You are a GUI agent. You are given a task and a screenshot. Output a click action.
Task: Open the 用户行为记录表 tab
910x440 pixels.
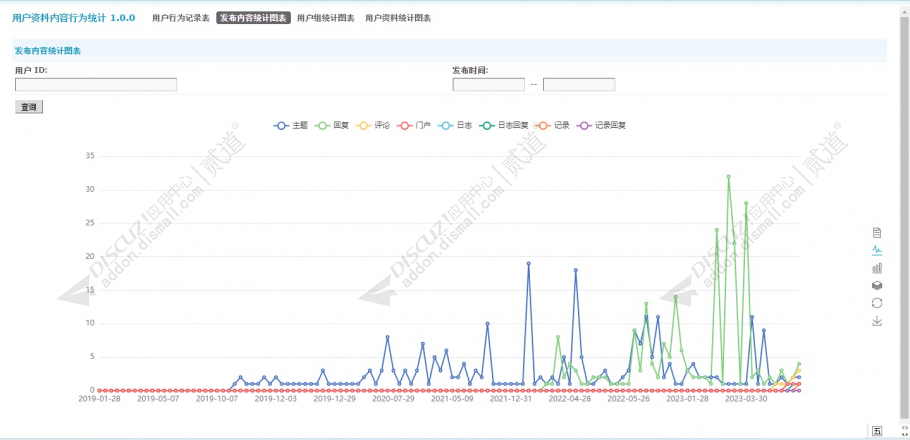(180, 18)
